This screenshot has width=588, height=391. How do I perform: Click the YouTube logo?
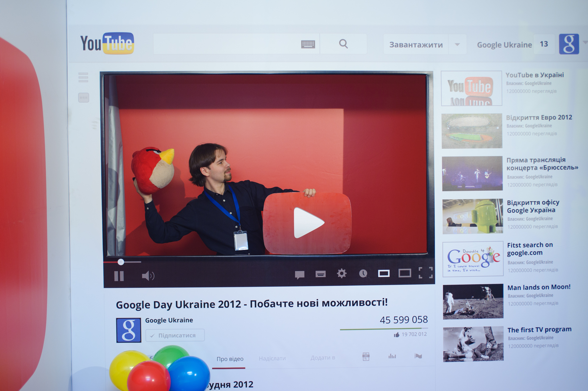tap(107, 43)
